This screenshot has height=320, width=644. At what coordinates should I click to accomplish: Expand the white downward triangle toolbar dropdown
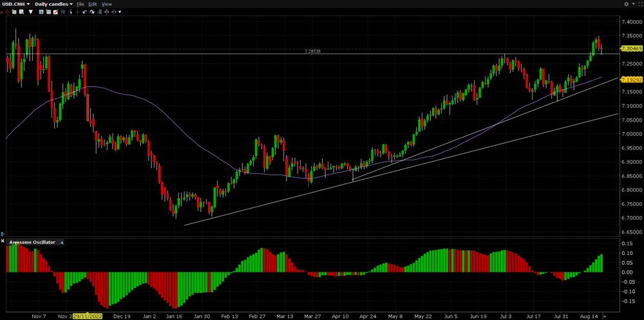pyautogui.click(x=30, y=12)
